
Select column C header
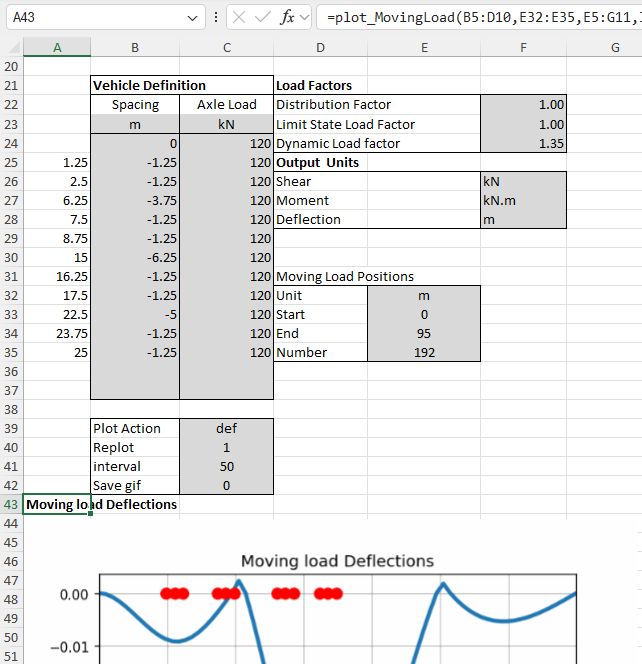pyautogui.click(x=226, y=47)
